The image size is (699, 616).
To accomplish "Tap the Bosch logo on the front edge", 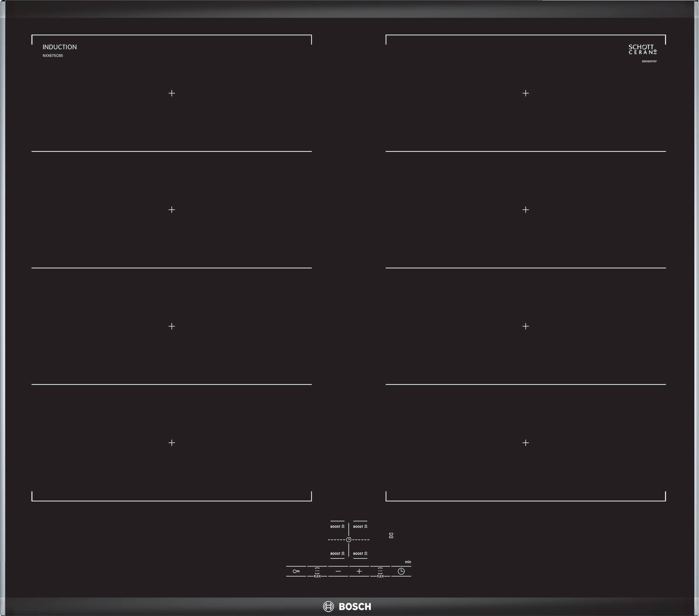I will tap(347, 606).
